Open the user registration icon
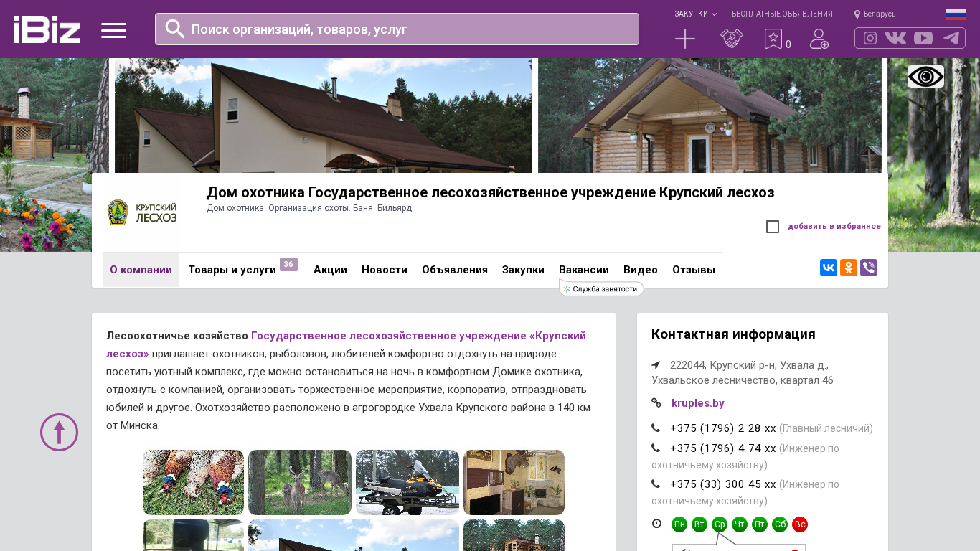This screenshot has width=980, height=551. click(819, 39)
